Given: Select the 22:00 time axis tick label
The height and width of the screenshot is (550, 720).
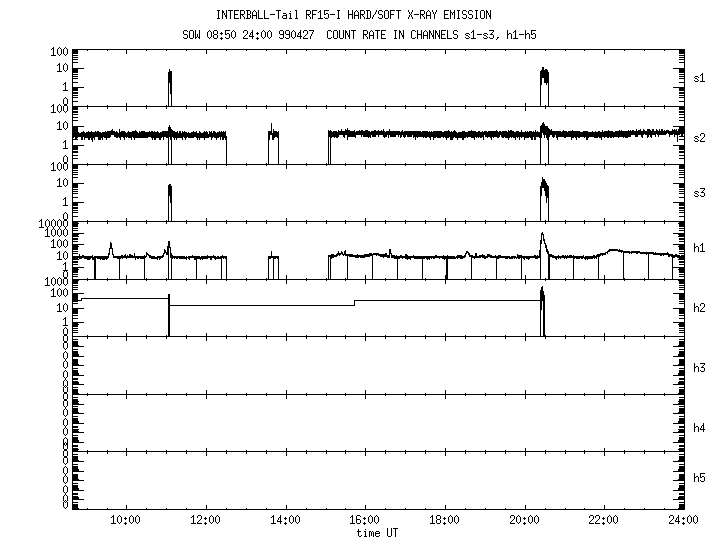Looking at the screenshot, I should (x=604, y=521).
